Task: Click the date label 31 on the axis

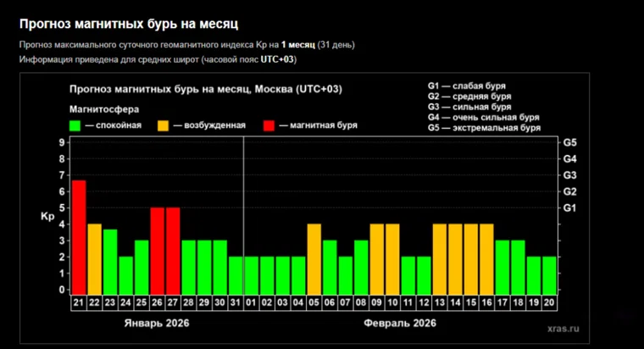Action: pyautogui.click(x=236, y=302)
